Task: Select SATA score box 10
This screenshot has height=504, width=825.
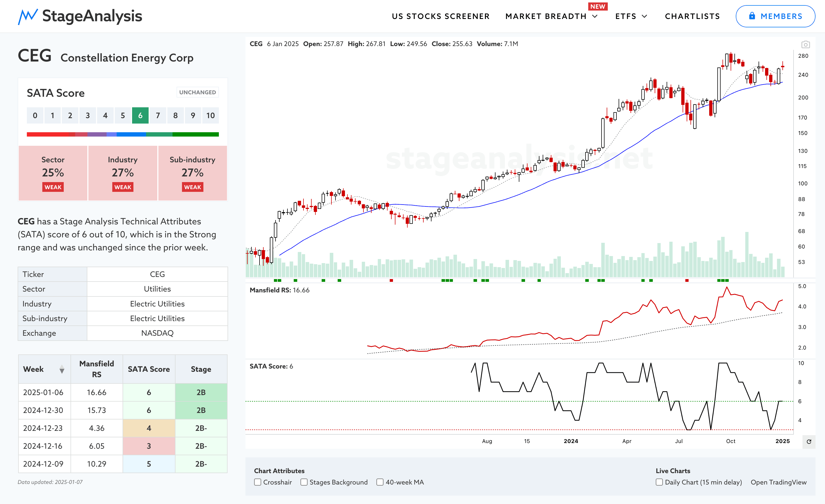Action: pos(210,115)
